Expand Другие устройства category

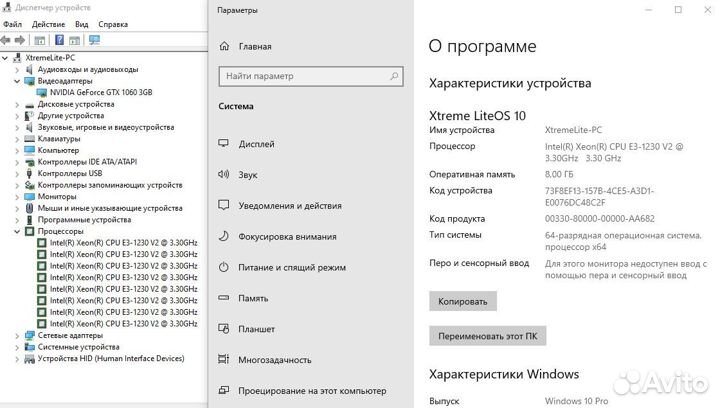(17, 116)
